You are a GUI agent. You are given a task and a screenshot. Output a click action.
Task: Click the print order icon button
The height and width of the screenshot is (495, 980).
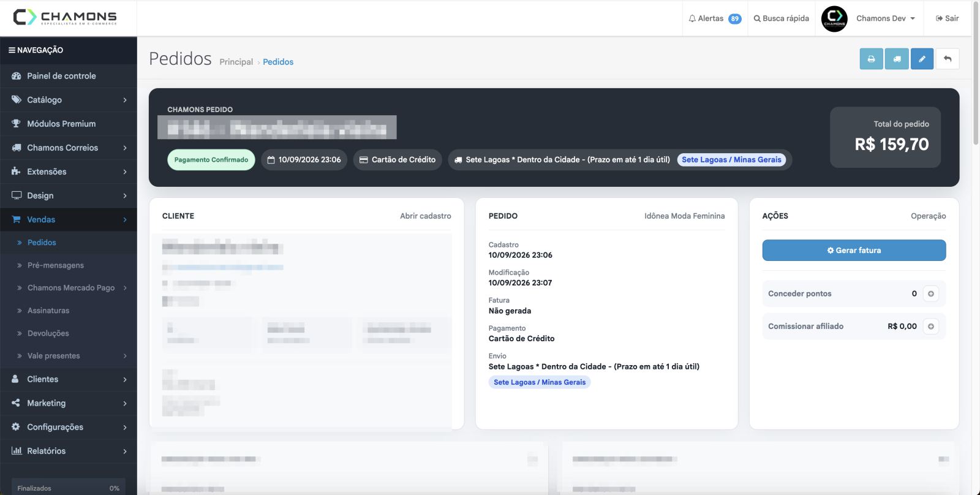[871, 59]
